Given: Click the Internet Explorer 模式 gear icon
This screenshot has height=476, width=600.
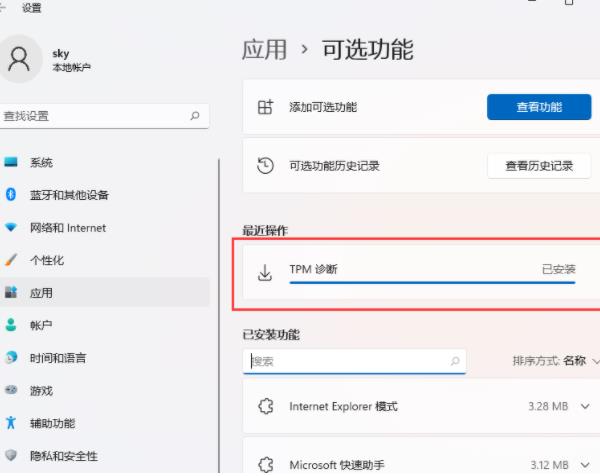Looking at the screenshot, I should [x=266, y=406].
